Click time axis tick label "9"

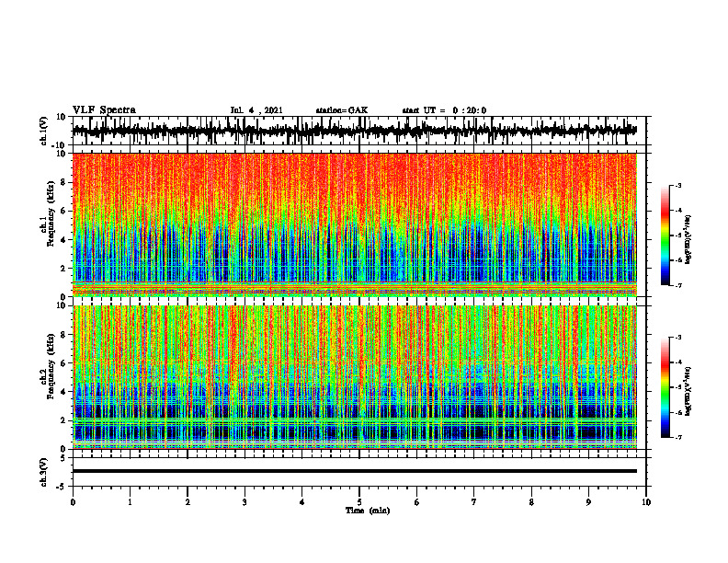[x=588, y=502]
